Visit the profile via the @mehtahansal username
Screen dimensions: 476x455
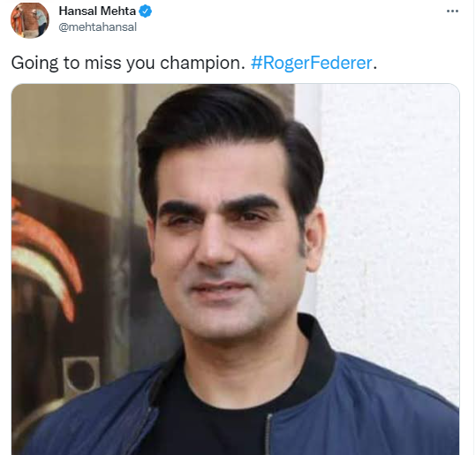point(97,27)
